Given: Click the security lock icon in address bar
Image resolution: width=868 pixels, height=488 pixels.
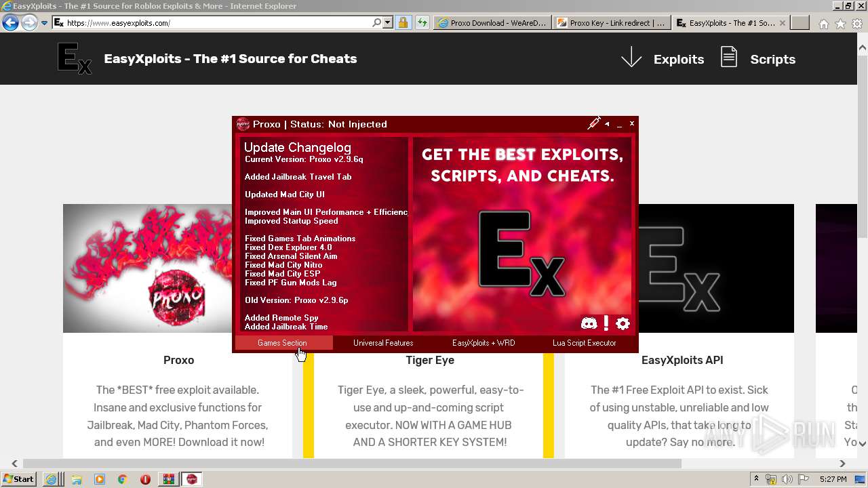Looking at the screenshot, I should click(403, 22).
